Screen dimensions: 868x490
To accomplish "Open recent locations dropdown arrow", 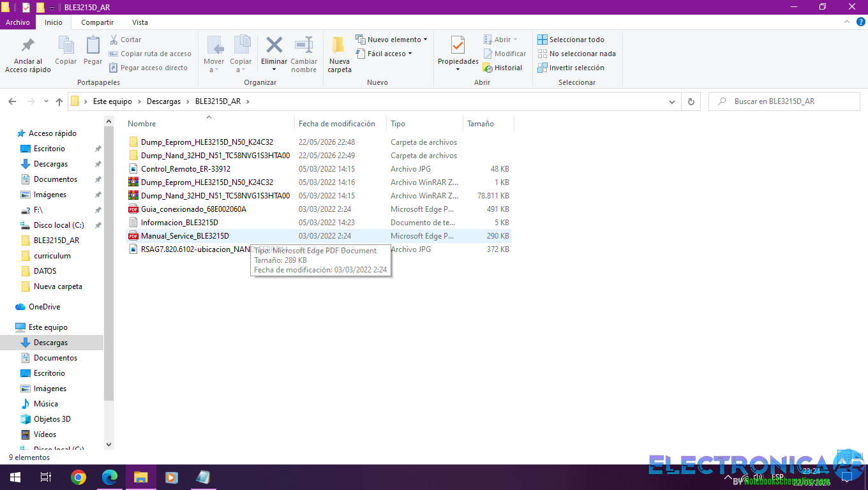I will click(x=46, y=101).
